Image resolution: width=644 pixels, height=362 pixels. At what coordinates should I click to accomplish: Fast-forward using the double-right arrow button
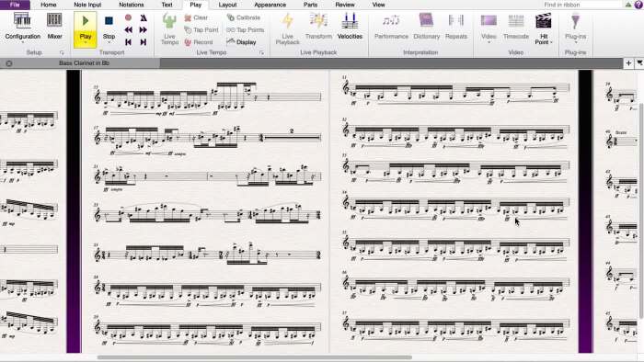tap(143, 30)
